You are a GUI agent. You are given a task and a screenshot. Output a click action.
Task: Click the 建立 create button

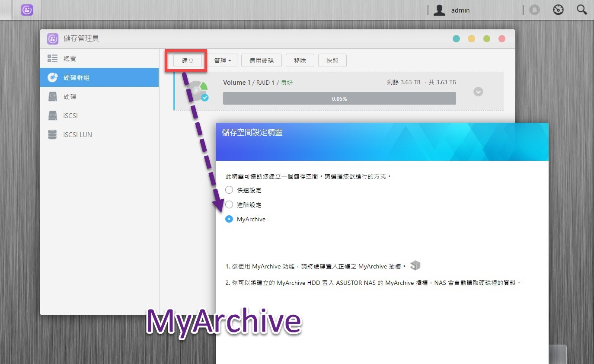point(188,61)
